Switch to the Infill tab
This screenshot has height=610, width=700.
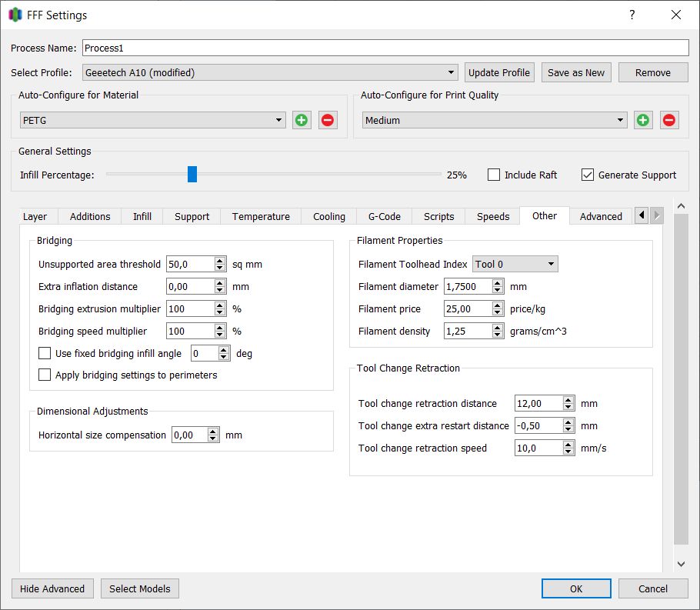142,217
